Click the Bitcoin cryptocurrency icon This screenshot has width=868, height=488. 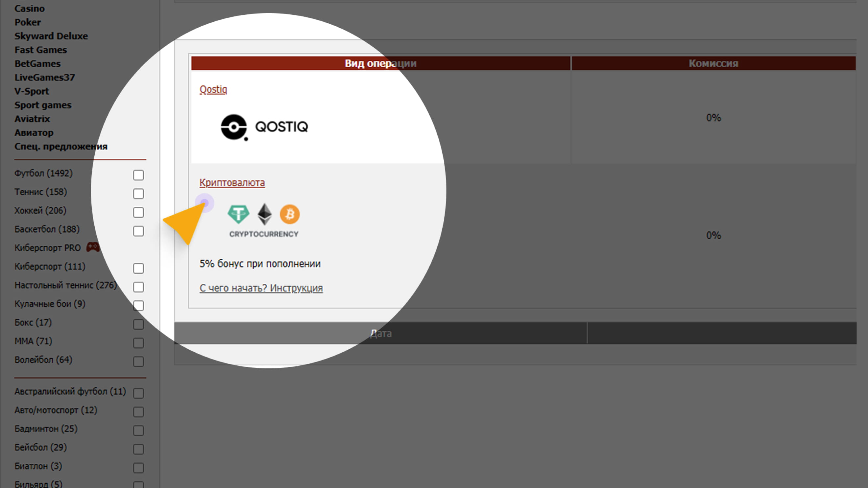289,214
